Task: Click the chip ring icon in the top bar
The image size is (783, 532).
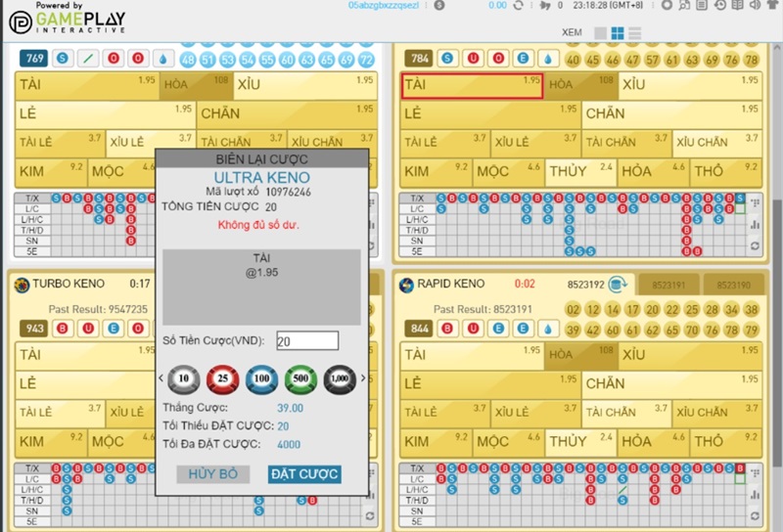Action: [x=667, y=6]
